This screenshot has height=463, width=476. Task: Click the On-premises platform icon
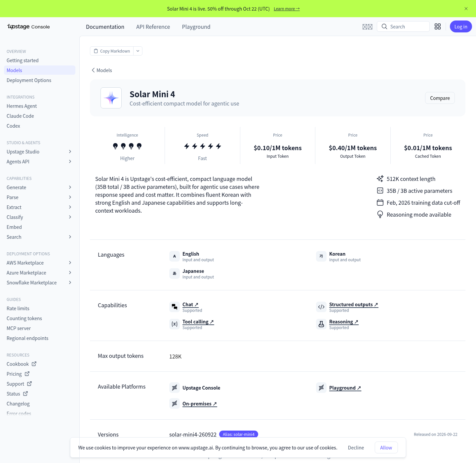click(175, 403)
